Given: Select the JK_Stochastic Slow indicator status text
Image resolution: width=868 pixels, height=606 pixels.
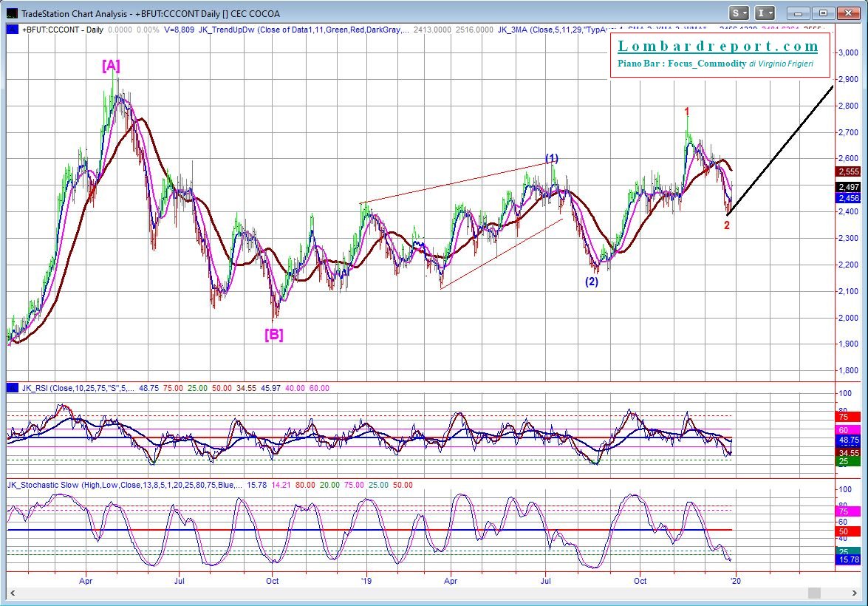Looking at the screenshot, I should (125, 485).
